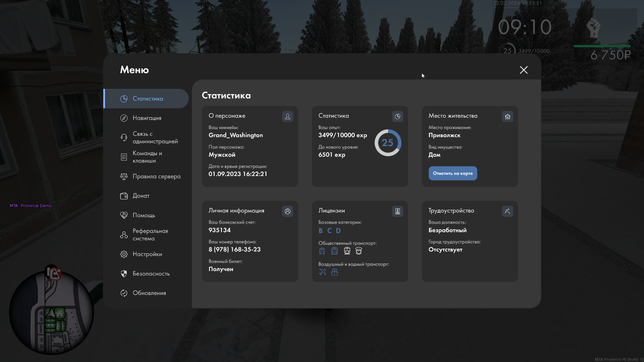Click the tools icon in Трудоустройство card

click(507, 211)
